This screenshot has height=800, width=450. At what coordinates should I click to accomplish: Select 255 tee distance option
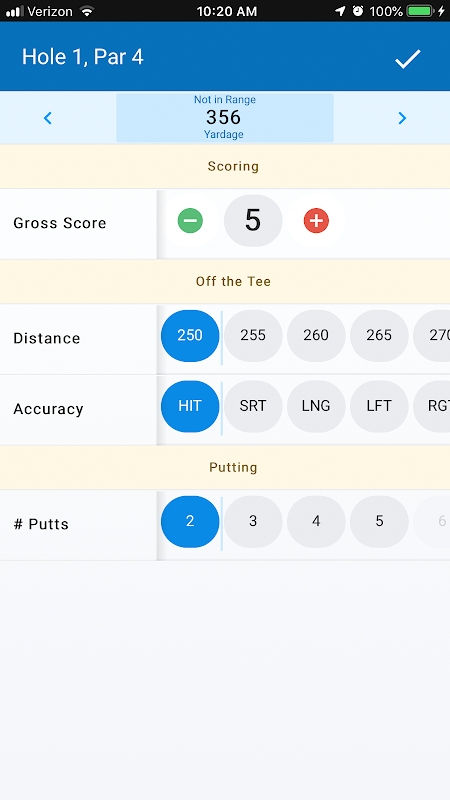(x=253, y=336)
